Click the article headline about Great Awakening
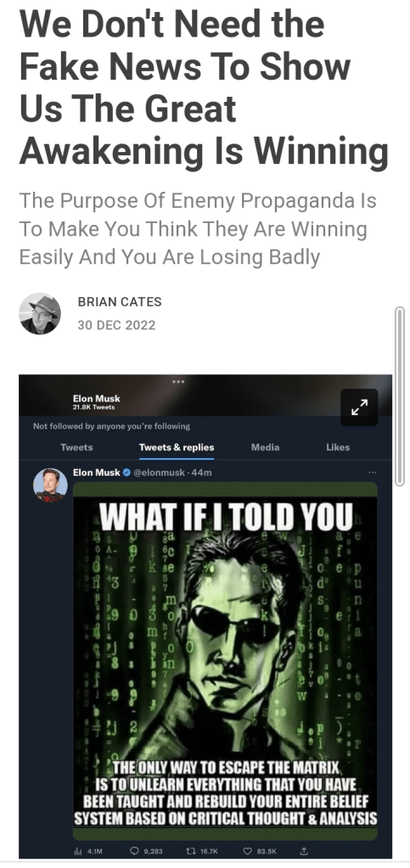410x868 pixels. (x=204, y=87)
